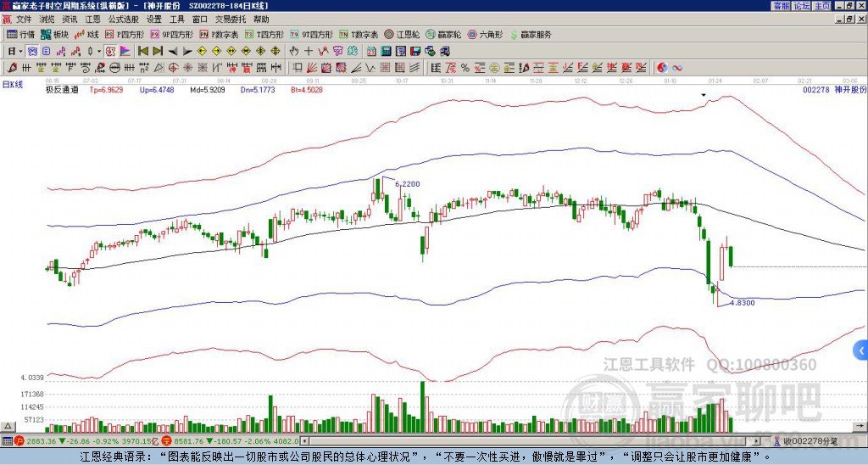The height and width of the screenshot is (465, 868).
Task: Click the 日K线 chart label
Action: [x=13, y=84]
